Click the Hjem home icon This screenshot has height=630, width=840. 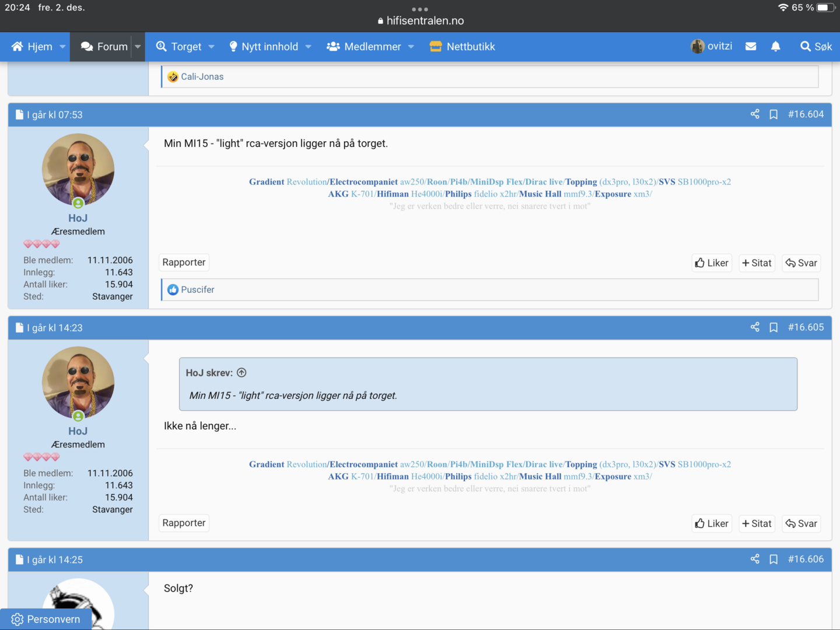pos(17,47)
